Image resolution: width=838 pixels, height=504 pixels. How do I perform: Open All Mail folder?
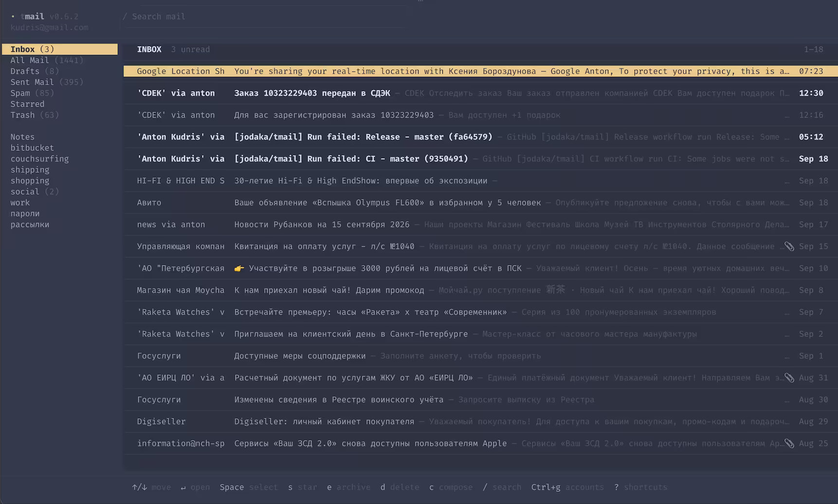pyautogui.click(x=60, y=60)
